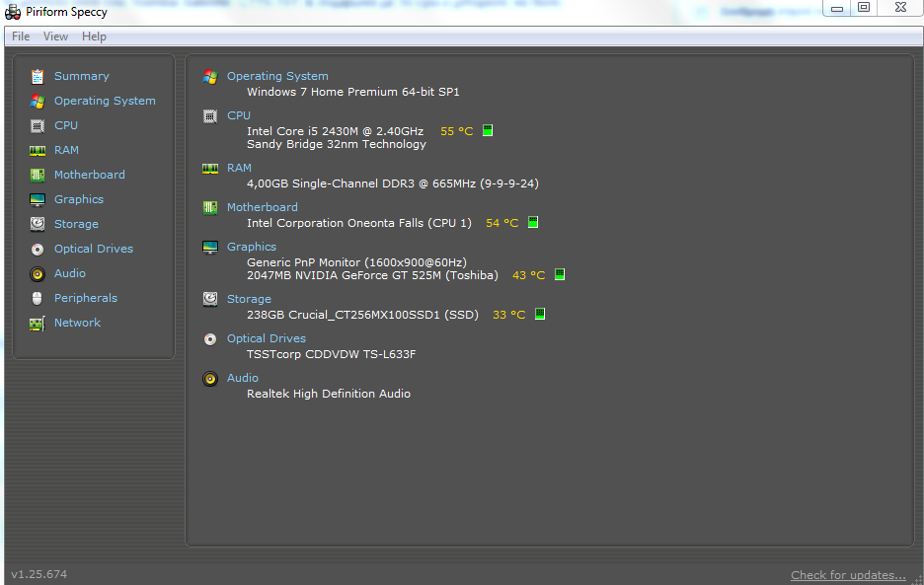Select Network in the sidebar
The height and width of the screenshot is (585, 924).
click(x=78, y=323)
